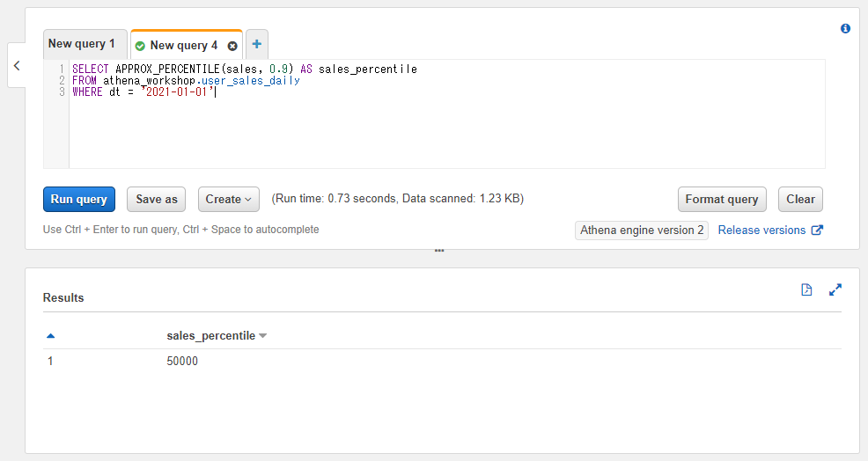Click the green success check icon on tab
Viewport: 868px width, 461px height.
pos(140,46)
